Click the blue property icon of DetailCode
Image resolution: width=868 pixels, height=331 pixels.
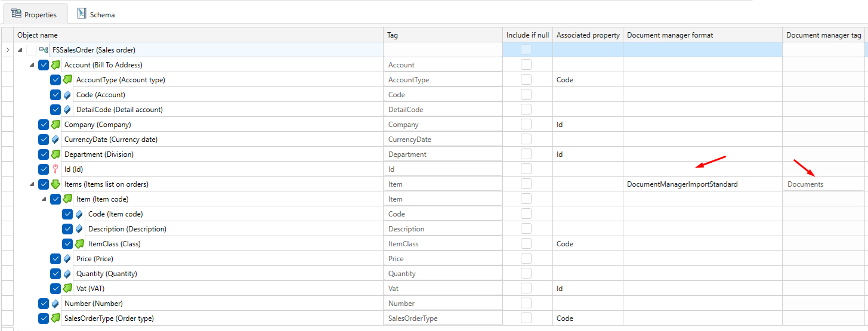67,110
